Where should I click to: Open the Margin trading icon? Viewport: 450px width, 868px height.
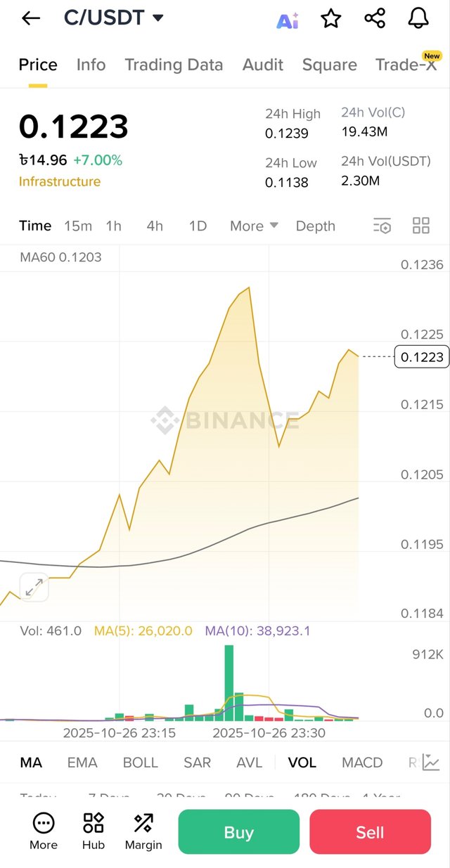(x=143, y=831)
